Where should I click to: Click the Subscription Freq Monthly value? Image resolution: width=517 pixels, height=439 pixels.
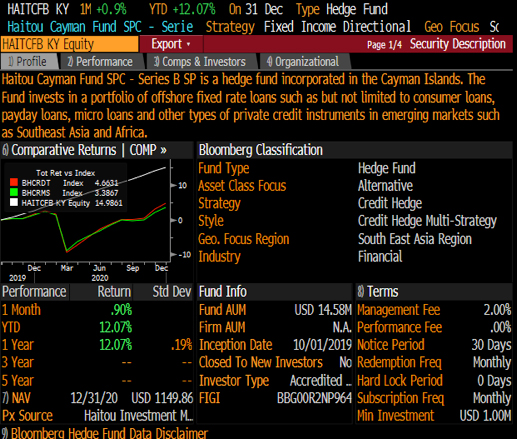click(x=492, y=398)
